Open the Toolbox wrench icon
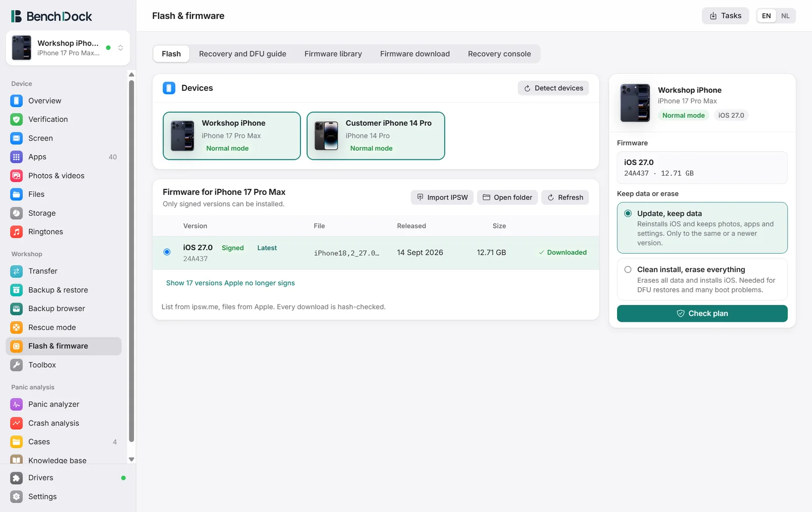Image resolution: width=812 pixels, height=512 pixels. click(x=16, y=365)
